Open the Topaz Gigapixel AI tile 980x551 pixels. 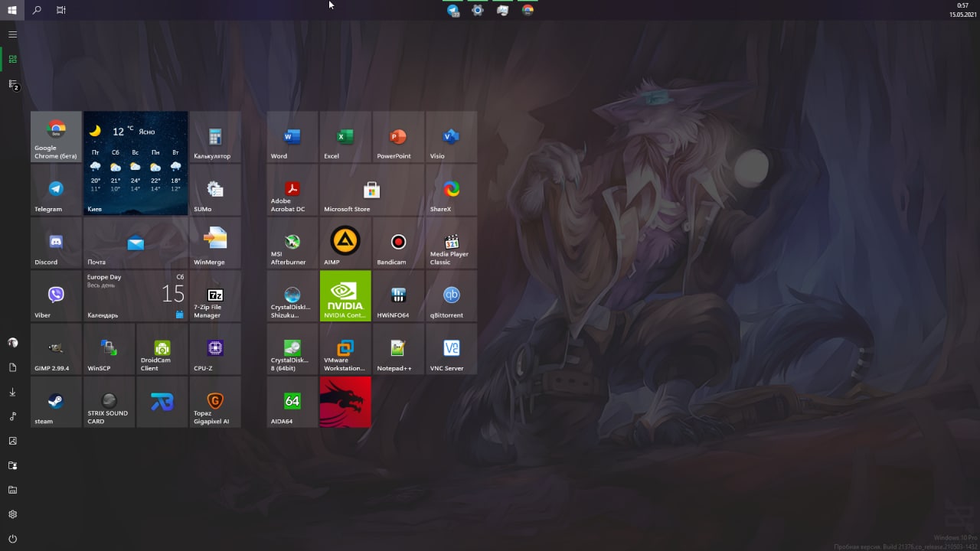coord(215,401)
